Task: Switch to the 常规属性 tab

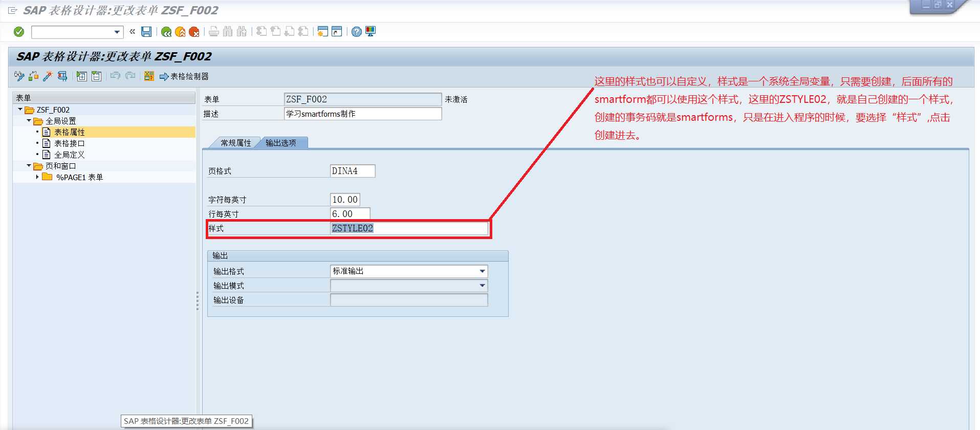Action: pos(236,143)
